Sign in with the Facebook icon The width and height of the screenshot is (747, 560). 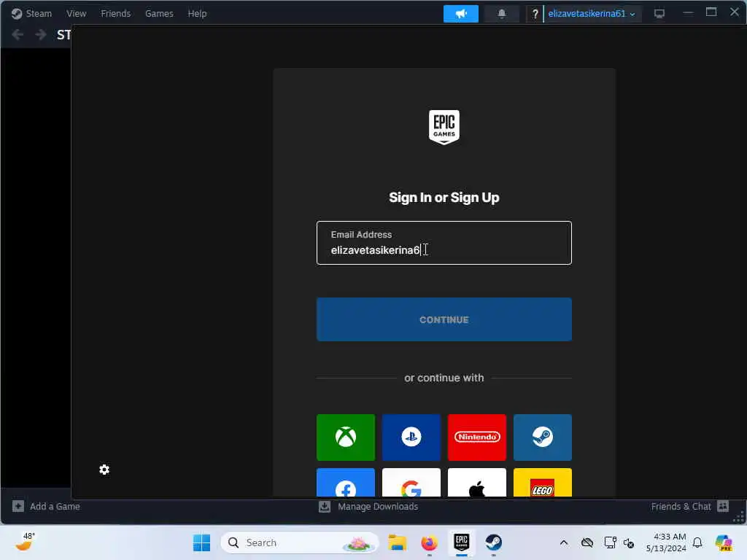pos(345,483)
